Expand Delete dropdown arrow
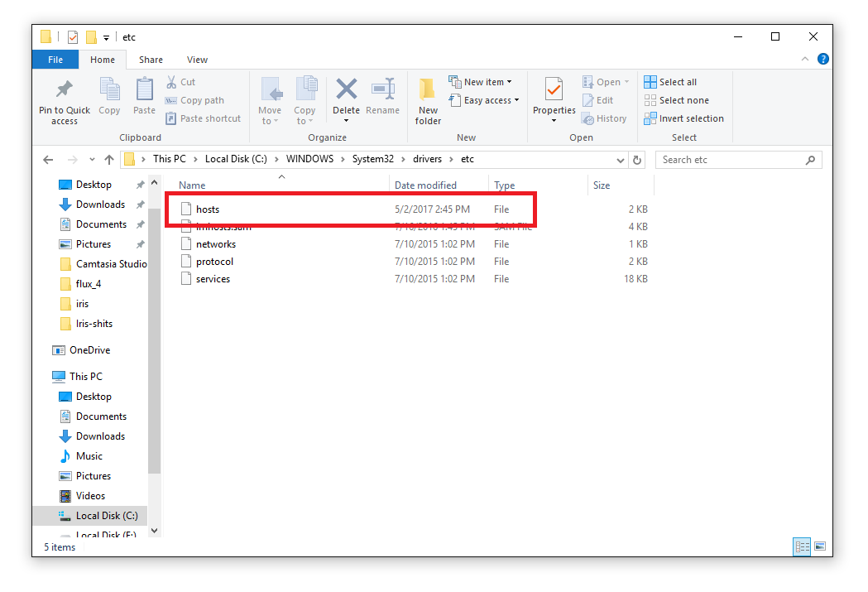Viewport: 868px width, 592px height. [x=347, y=121]
